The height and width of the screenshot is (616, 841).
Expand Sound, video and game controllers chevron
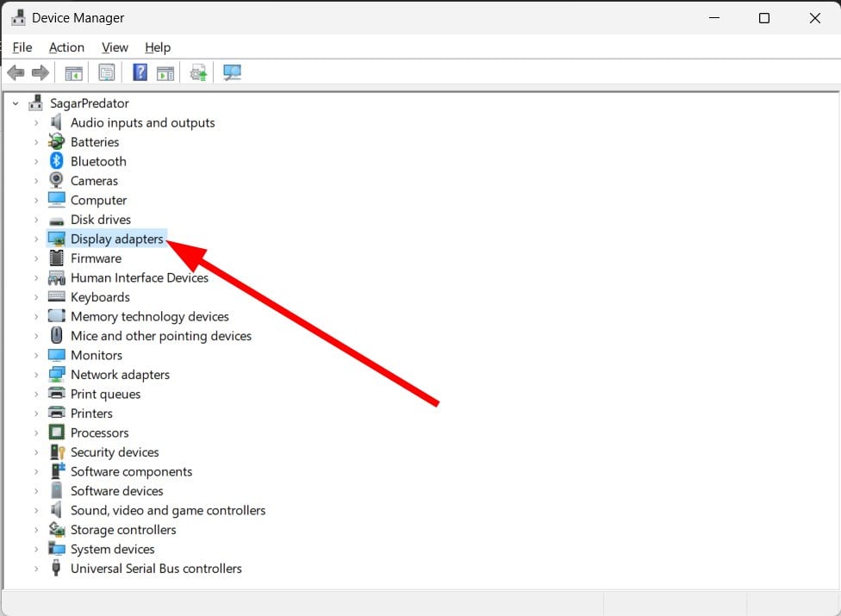coord(36,510)
